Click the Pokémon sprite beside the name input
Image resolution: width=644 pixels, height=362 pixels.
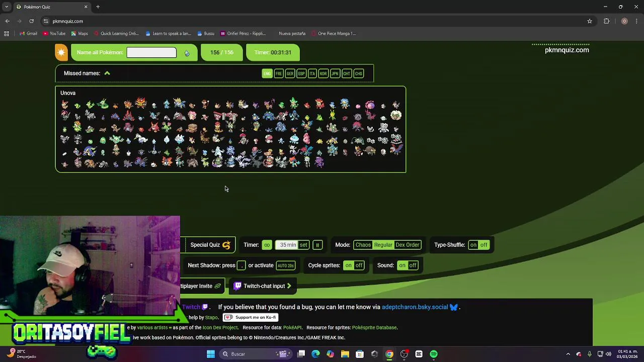(187, 53)
